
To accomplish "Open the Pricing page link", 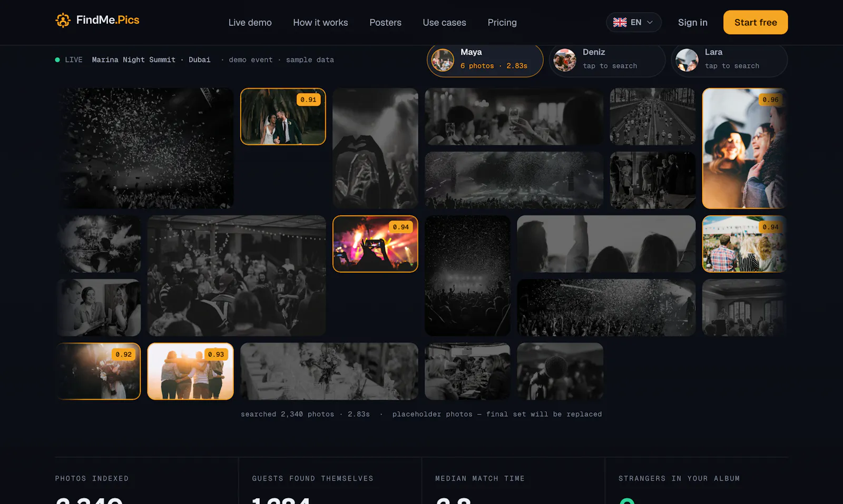I will (502, 23).
